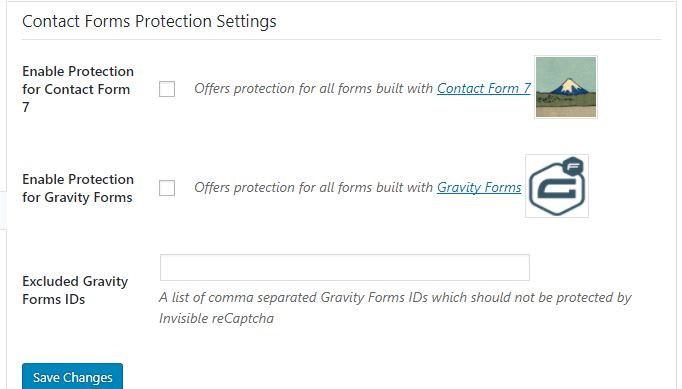Focus the Excluded Gravity Forms IDs field

click(x=345, y=268)
